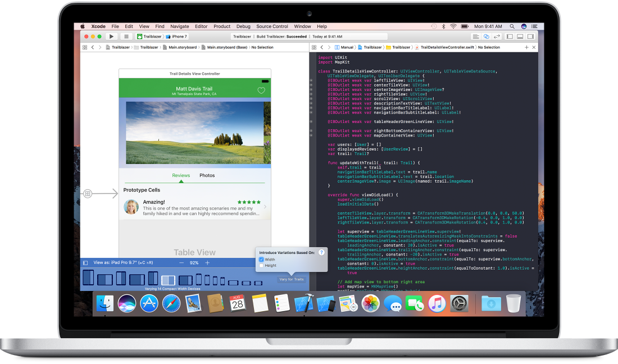Image resolution: width=618 pixels, height=364 pixels.
Task: Toggle the debug area visibility
Action: click(x=520, y=37)
